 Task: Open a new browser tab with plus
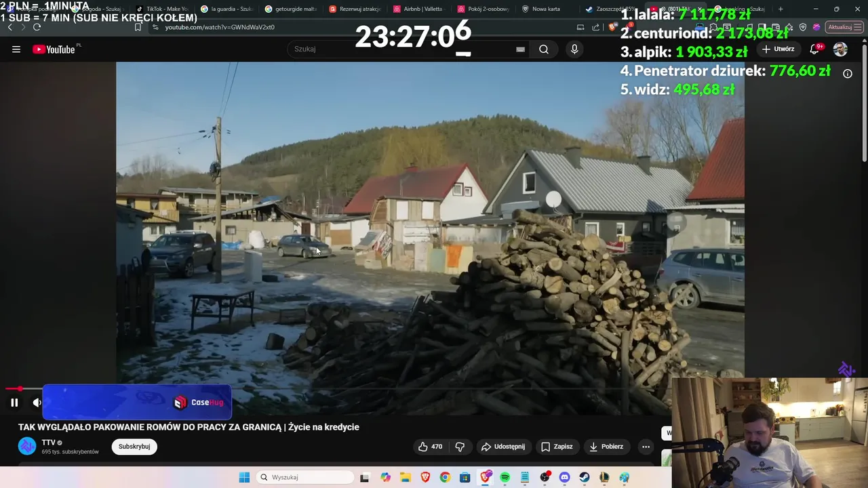[x=781, y=9]
